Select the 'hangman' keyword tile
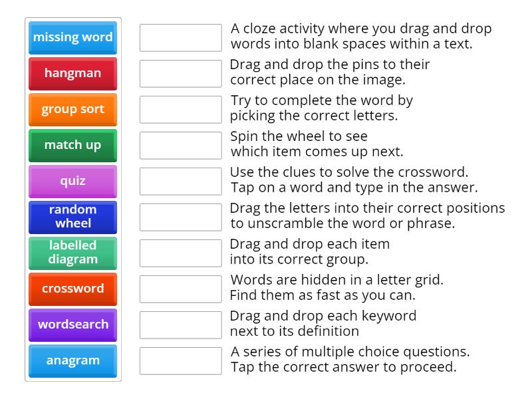 72,73
